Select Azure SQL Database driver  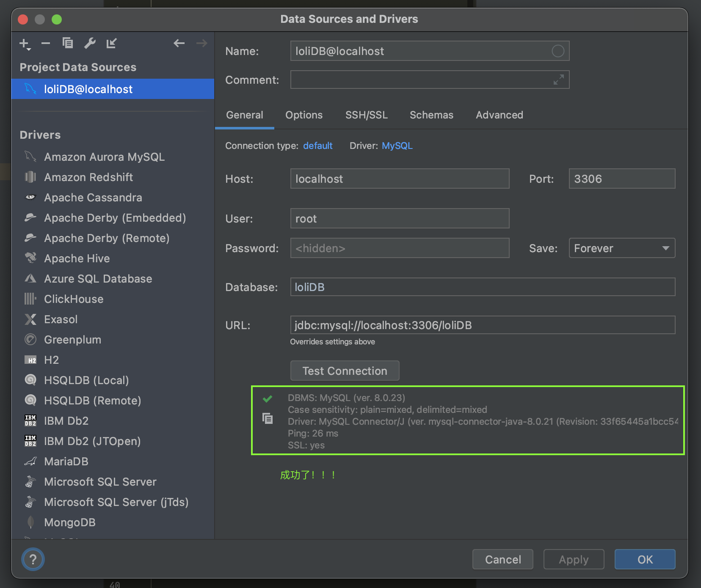(113, 279)
